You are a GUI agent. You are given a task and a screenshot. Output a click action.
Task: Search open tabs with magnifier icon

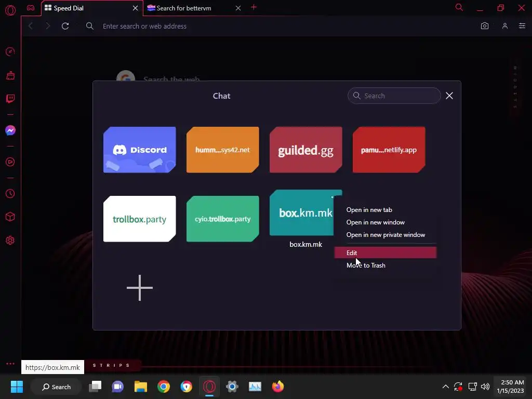tap(459, 7)
